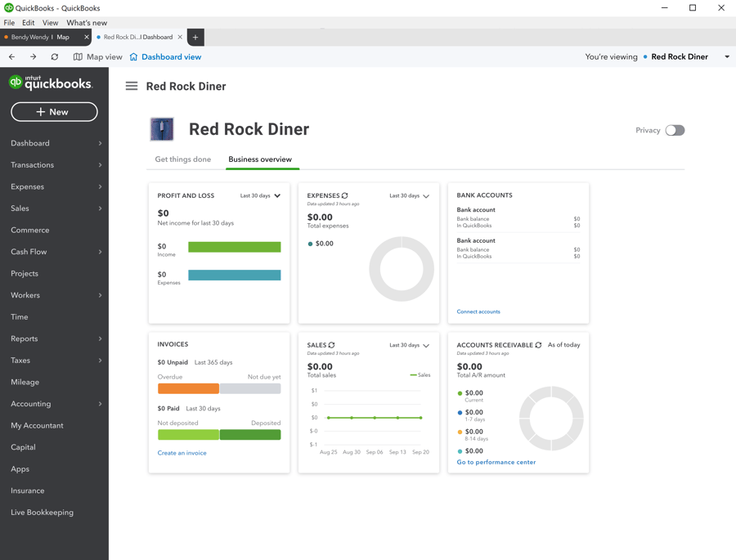This screenshot has width=736, height=560.
Task: Enable the Privacy toggle
Action: (x=675, y=130)
